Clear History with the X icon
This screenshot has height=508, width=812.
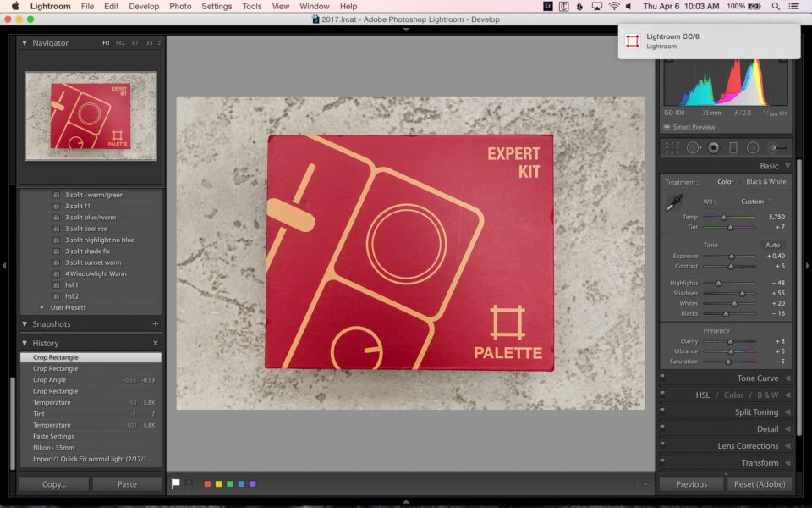pos(156,343)
